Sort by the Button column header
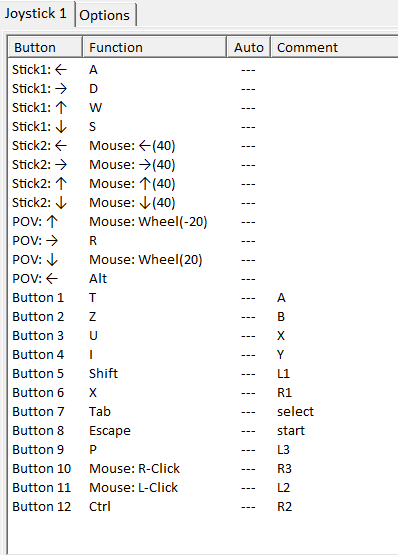The width and height of the screenshot is (398, 555). (x=45, y=47)
